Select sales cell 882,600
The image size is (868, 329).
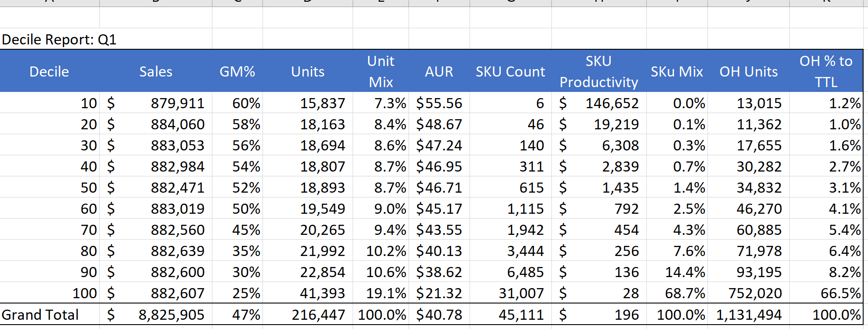click(x=156, y=272)
